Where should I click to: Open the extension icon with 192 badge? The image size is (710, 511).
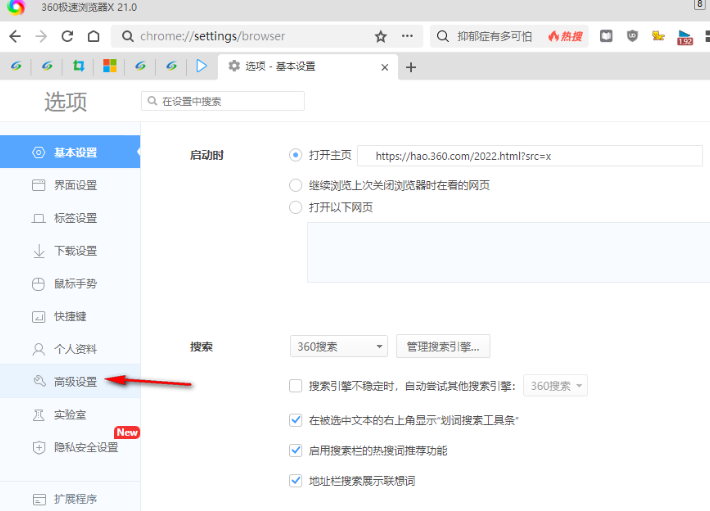(x=685, y=37)
